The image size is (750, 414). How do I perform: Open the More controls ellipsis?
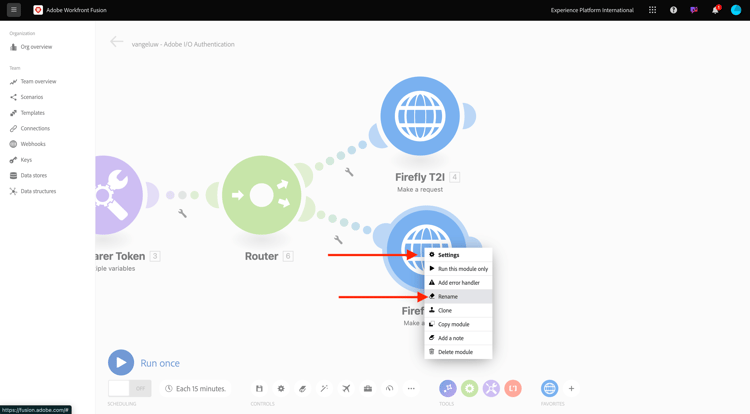pos(411,389)
